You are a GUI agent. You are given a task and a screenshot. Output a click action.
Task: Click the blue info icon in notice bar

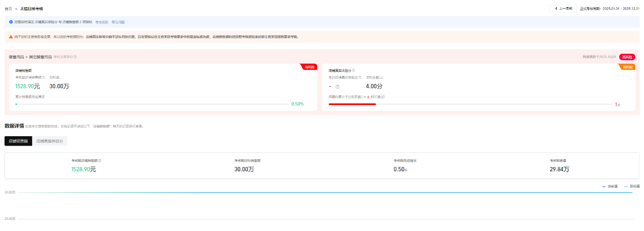click(x=11, y=22)
